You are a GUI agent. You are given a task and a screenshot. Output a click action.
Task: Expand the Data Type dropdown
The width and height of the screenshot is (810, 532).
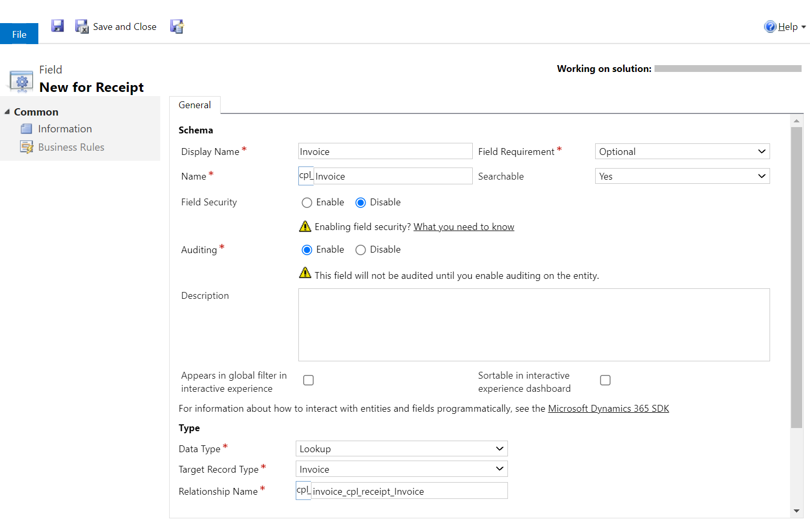(x=401, y=448)
